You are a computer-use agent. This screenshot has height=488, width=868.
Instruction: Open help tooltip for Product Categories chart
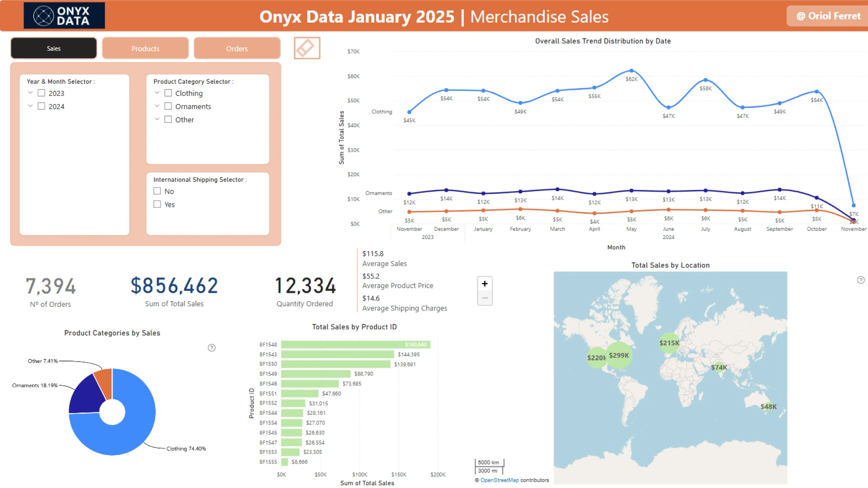212,347
